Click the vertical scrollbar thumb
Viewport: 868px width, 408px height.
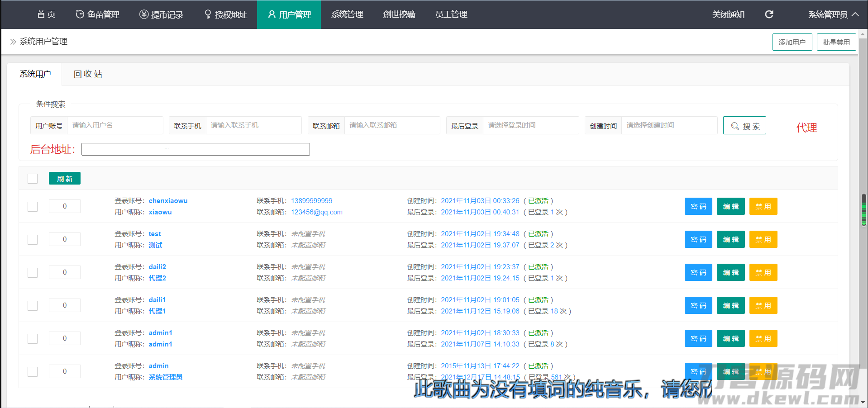tap(863, 210)
